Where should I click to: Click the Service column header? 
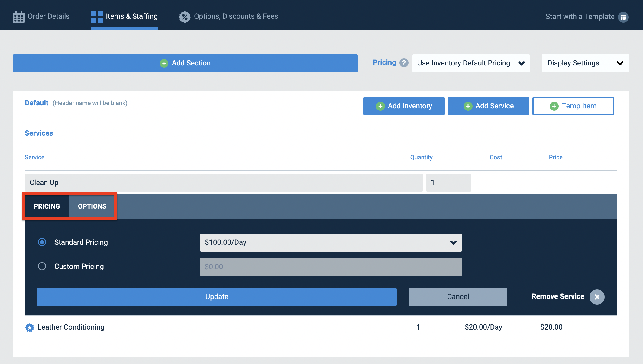pyautogui.click(x=34, y=157)
